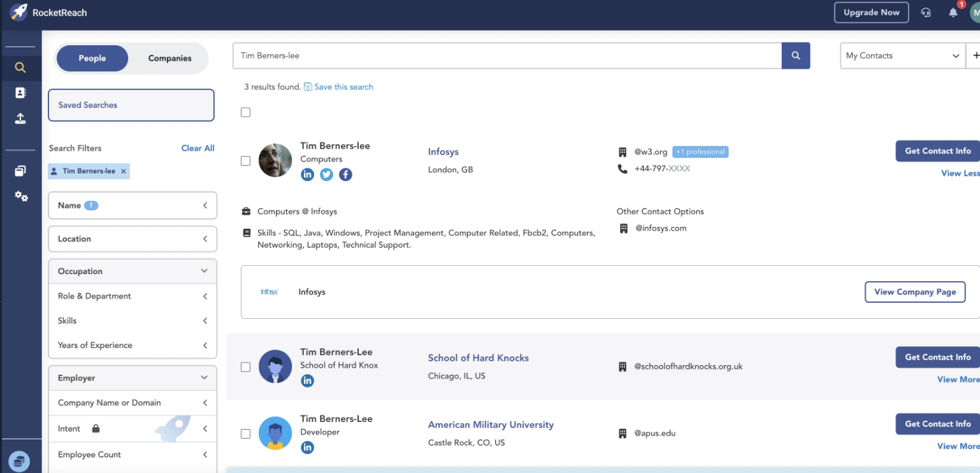Tick the checkbox for School of Hard Knocks row
Screen dimensions: 980x473
pyautogui.click(x=245, y=367)
